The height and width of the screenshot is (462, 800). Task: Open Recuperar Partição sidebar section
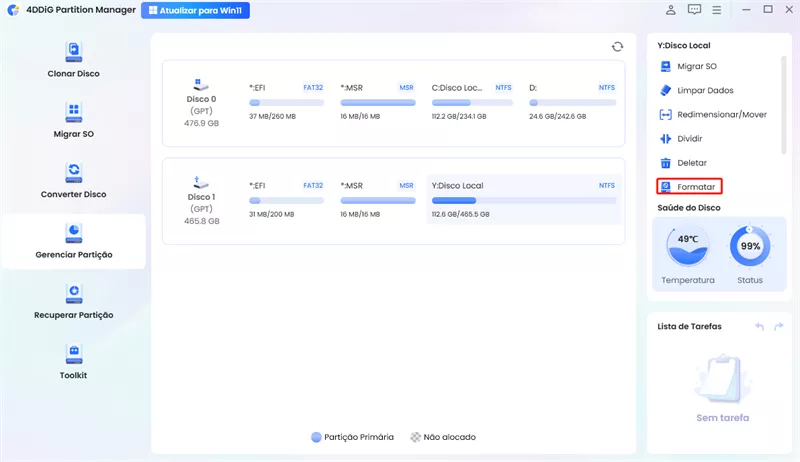[x=73, y=300]
